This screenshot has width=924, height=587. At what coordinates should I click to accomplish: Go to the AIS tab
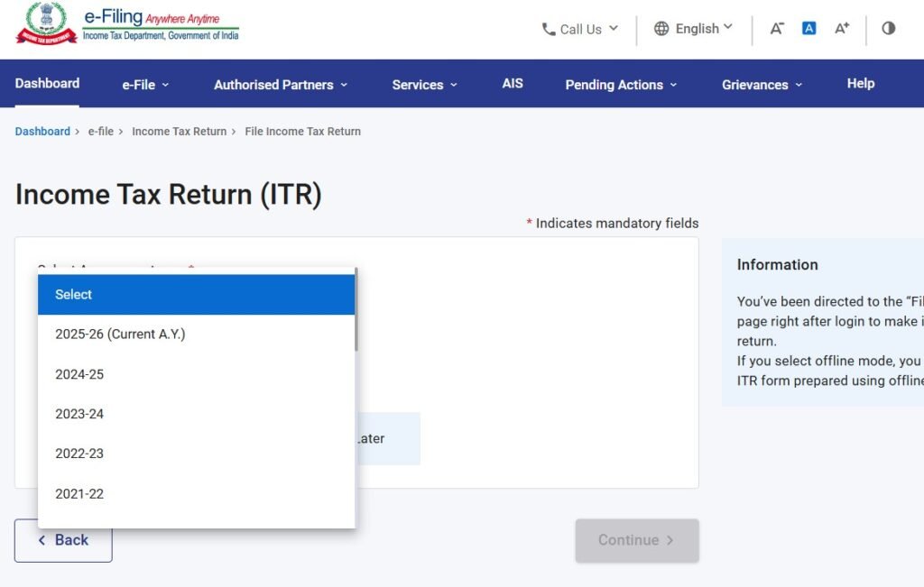pos(513,83)
